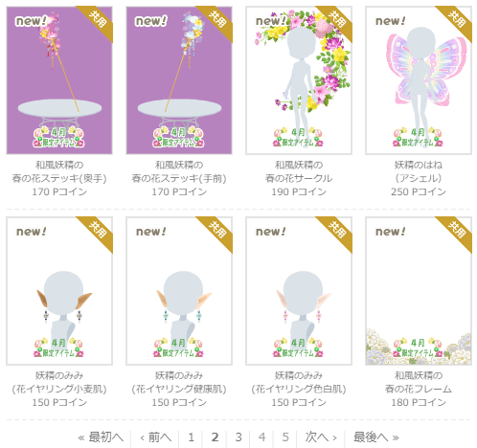Screen dimensions: 477x448
Task: Open the 春の花フレーム frame item image
Action: tap(419, 291)
